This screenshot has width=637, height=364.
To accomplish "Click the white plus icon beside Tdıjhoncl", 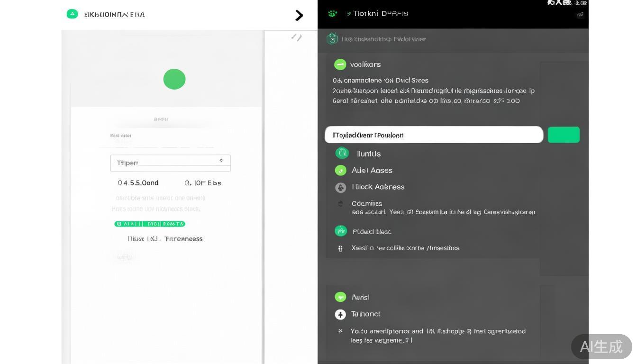I will pyautogui.click(x=340, y=314).
